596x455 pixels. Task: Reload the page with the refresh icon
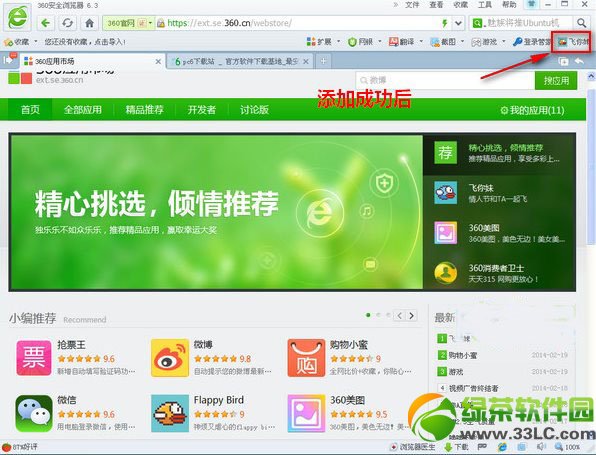[x=68, y=23]
